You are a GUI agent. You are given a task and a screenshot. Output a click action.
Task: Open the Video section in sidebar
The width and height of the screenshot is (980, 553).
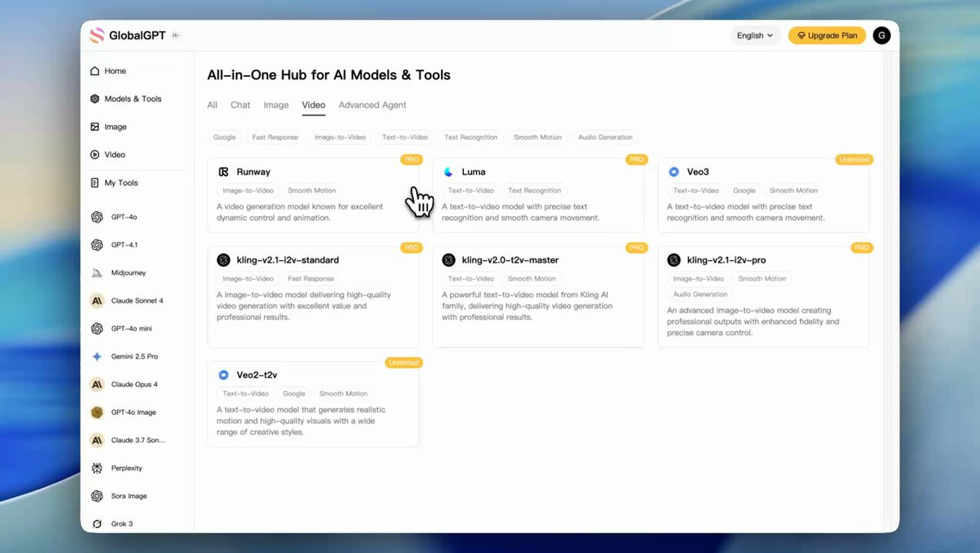pyautogui.click(x=107, y=155)
